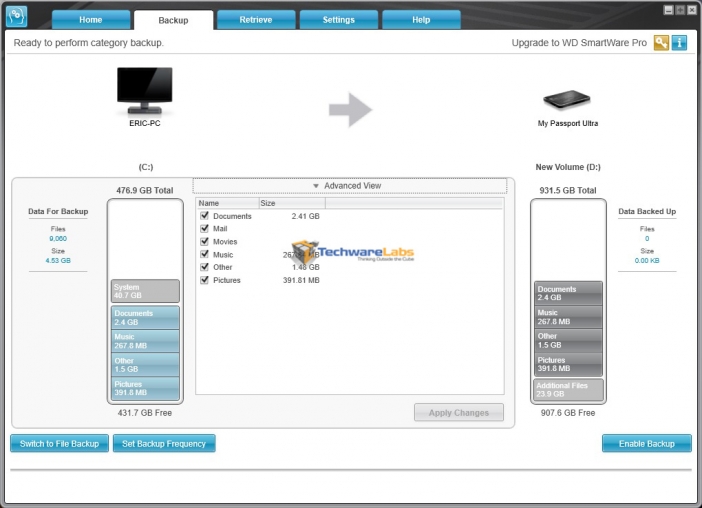
Task: Open the Settings tab
Action: 338,20
